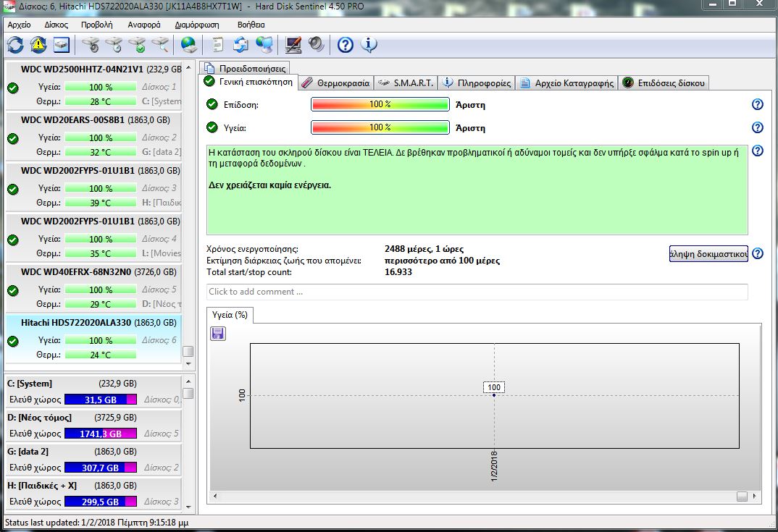Click the 100 data point on graph
The image size is (778, 532).
point(494,395)
